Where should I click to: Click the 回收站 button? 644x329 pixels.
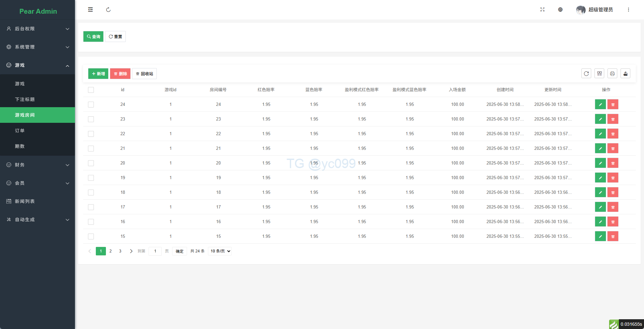click(144, 74)
